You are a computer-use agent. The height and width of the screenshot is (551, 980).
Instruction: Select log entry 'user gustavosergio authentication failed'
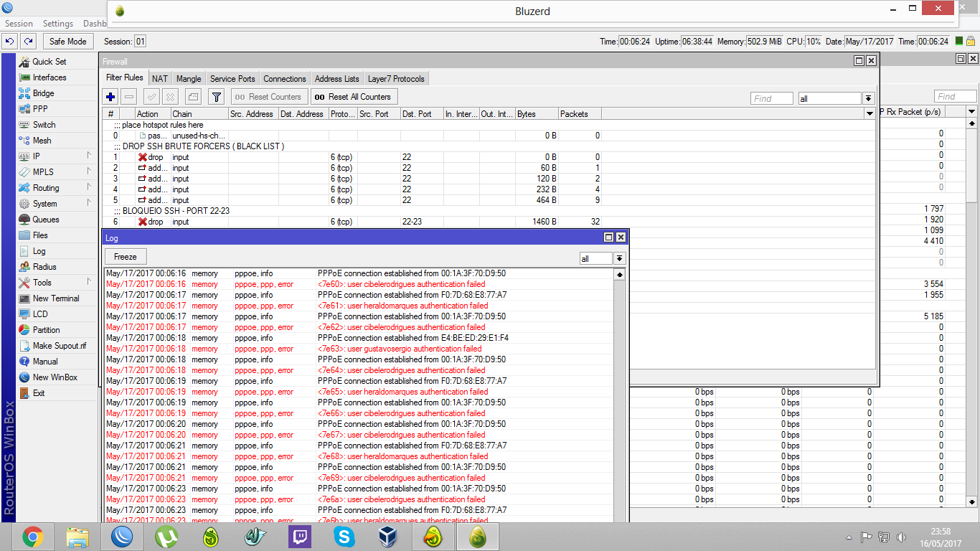(359, 349)
